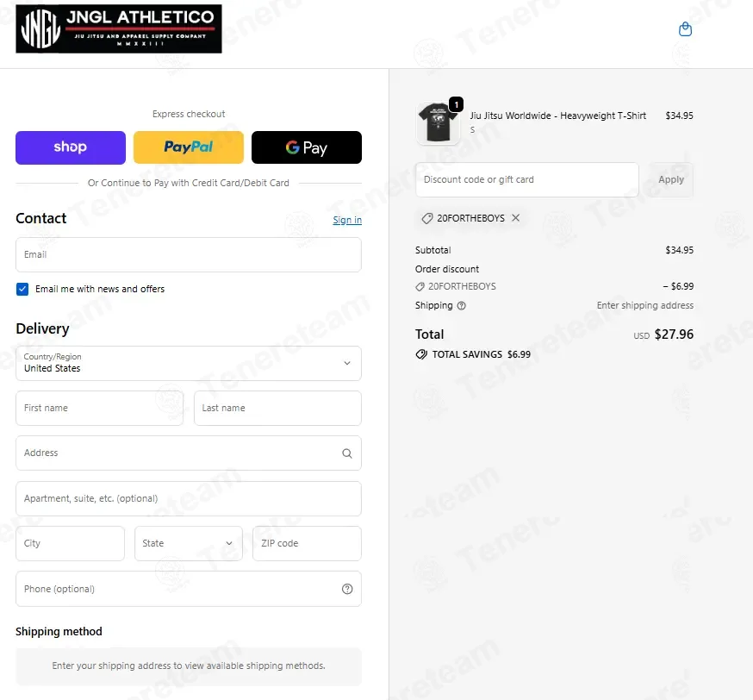Open the shopping bag cart icon
Image resolution: width=753 pixels, height=700 pixels.
click(685, 29)
